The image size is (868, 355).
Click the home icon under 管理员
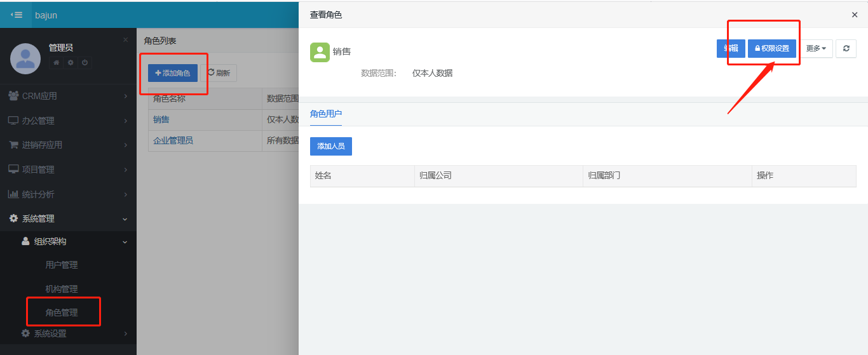(x=57, y=63)
